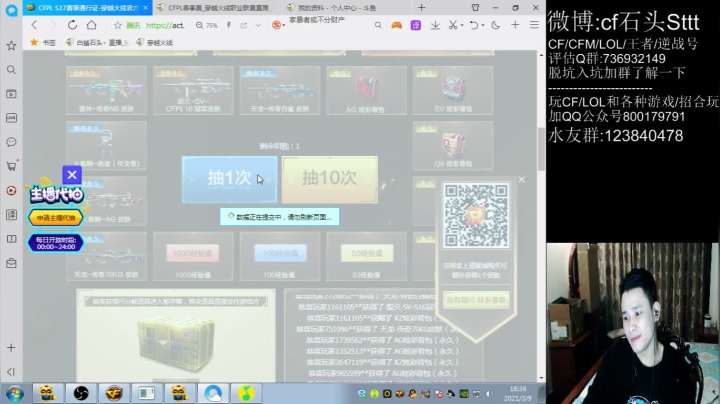Close the active CFPL S17 tab
The image size is (720, 404).
(x=146, y=8)
